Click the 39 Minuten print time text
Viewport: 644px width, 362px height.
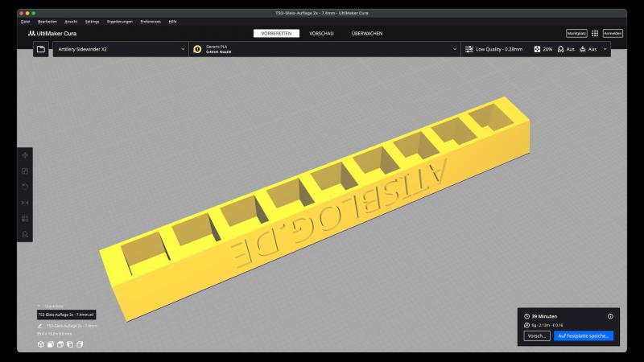(x=544, y=316)
